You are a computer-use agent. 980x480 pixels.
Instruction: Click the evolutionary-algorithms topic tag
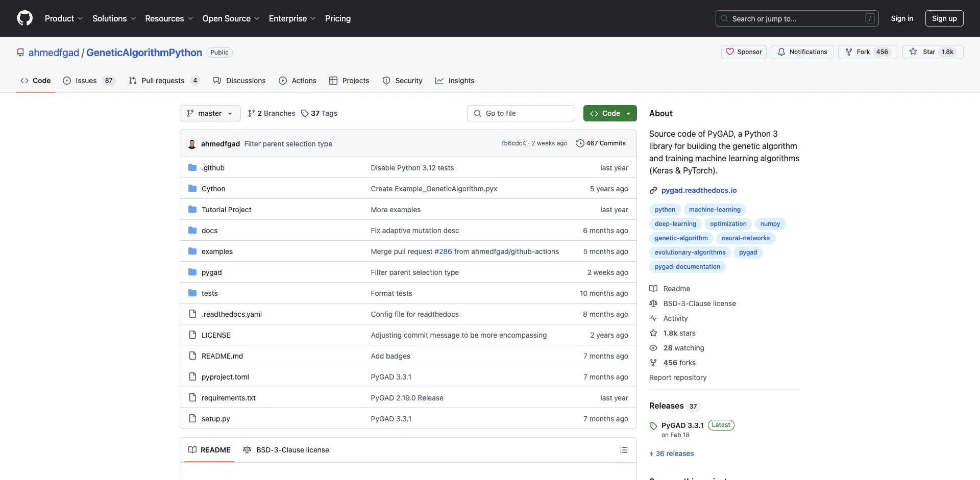690,252
